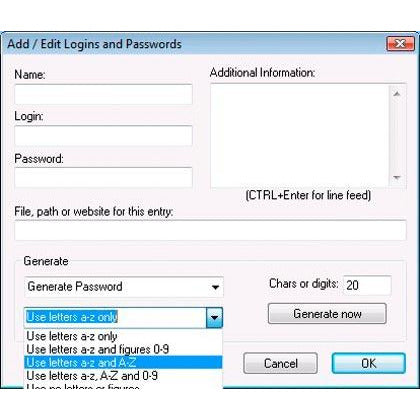Screen dimensions: 420x420
Task: Click the scroll down arrow in Additional Information
Action: click(397, 178)
